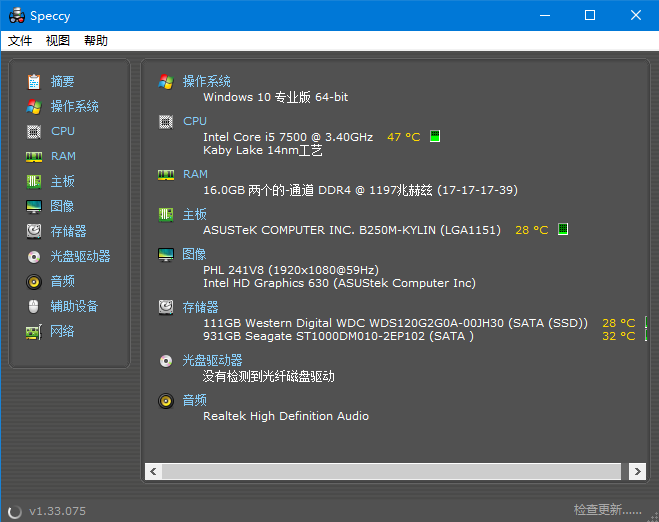Select 图像 in the sidebar
Viewport: 659px width, 522px height.
coord(62,206)
